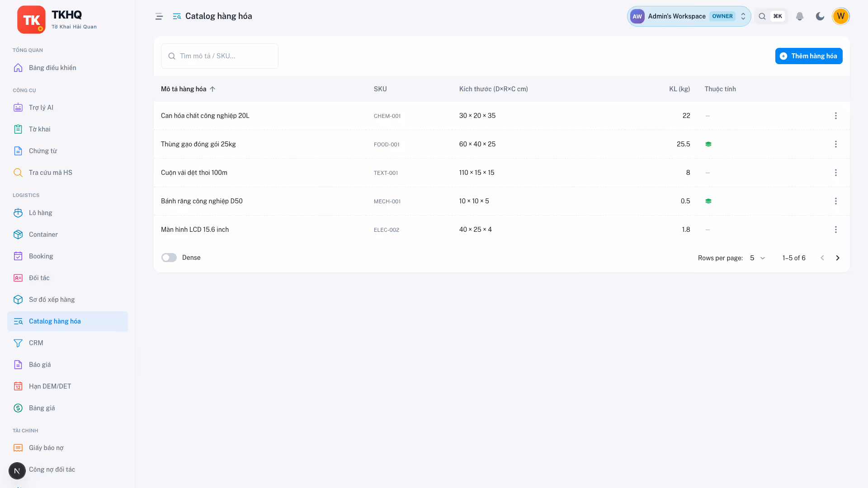
Task: Collapse the sidebar with the hamburger icon
Action: (x=159, y=16)
